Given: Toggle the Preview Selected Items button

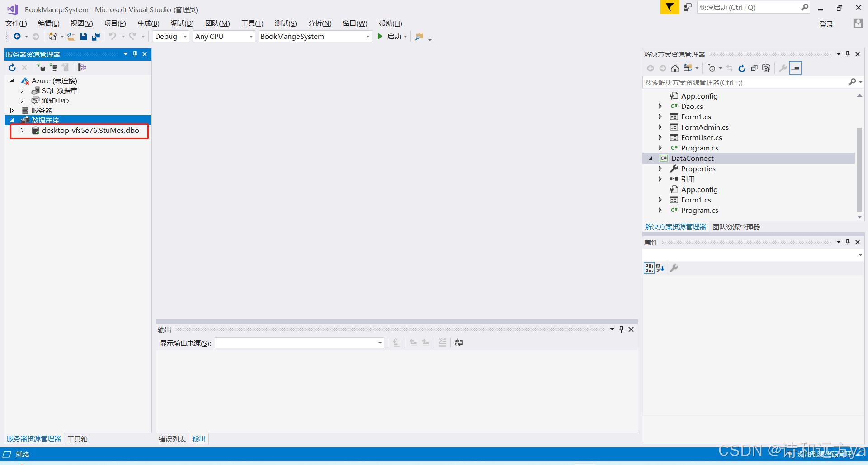Looking at the screenshot, I should [796, 68].
